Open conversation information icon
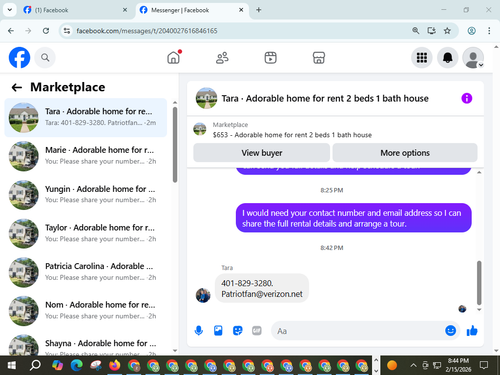This screenshot has width=500, height=375. pos(467,98)
